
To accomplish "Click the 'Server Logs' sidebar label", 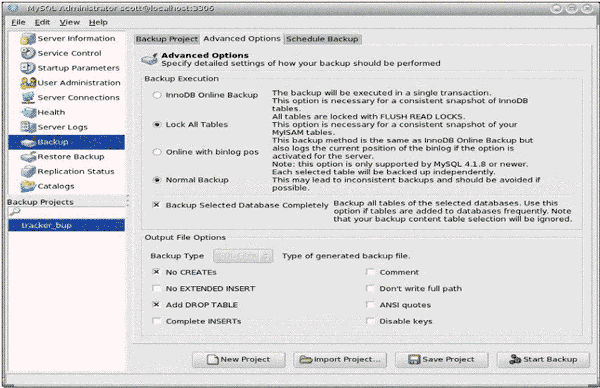I will click(x=63, y=127).
